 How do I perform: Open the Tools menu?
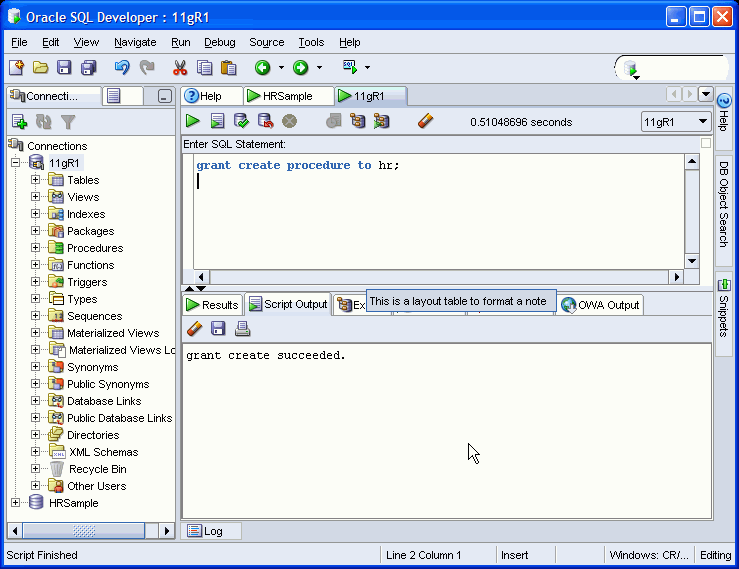311,42
